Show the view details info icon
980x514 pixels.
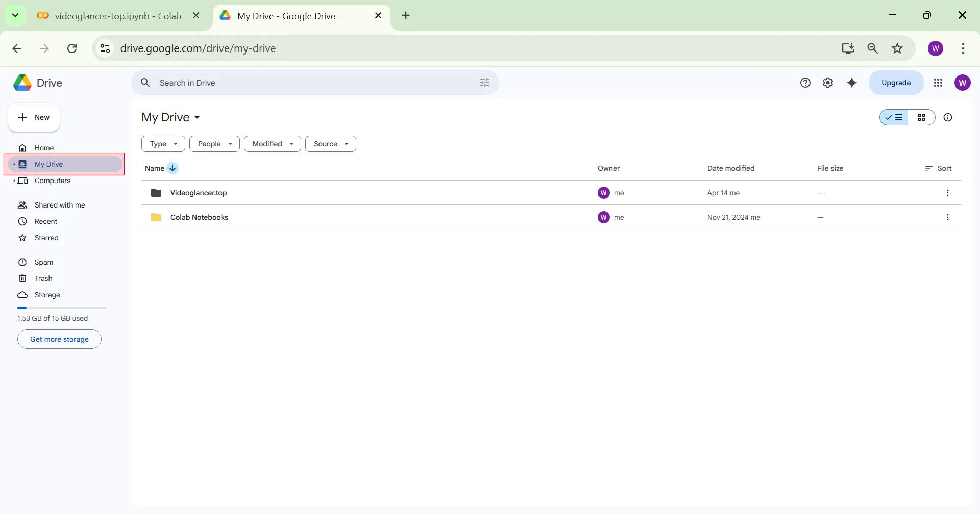click(948, 117)
